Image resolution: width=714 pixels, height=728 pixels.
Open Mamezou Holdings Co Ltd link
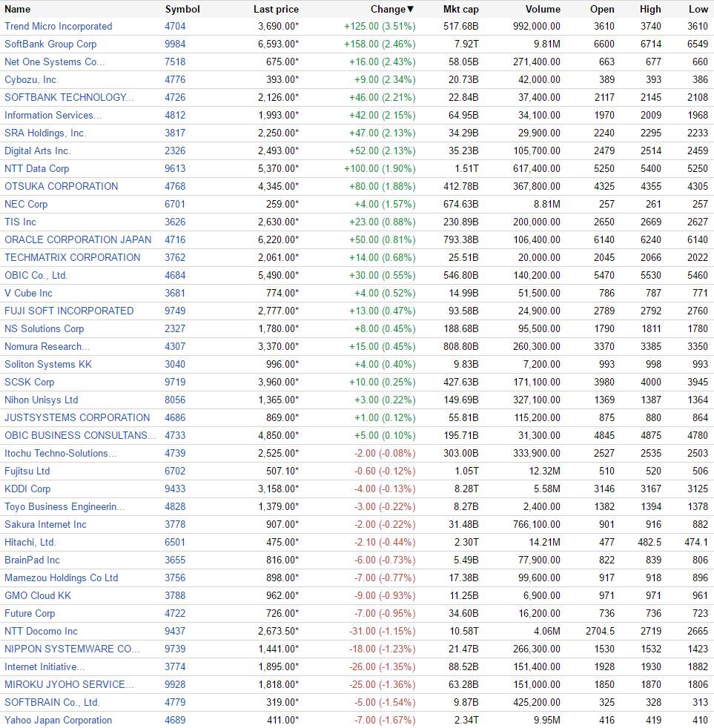click(62, 578)
